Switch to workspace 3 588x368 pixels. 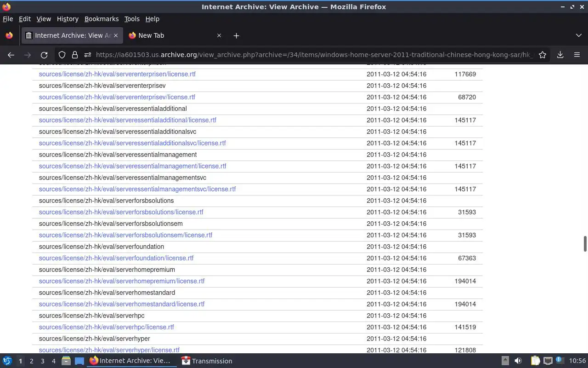point(42,361)
